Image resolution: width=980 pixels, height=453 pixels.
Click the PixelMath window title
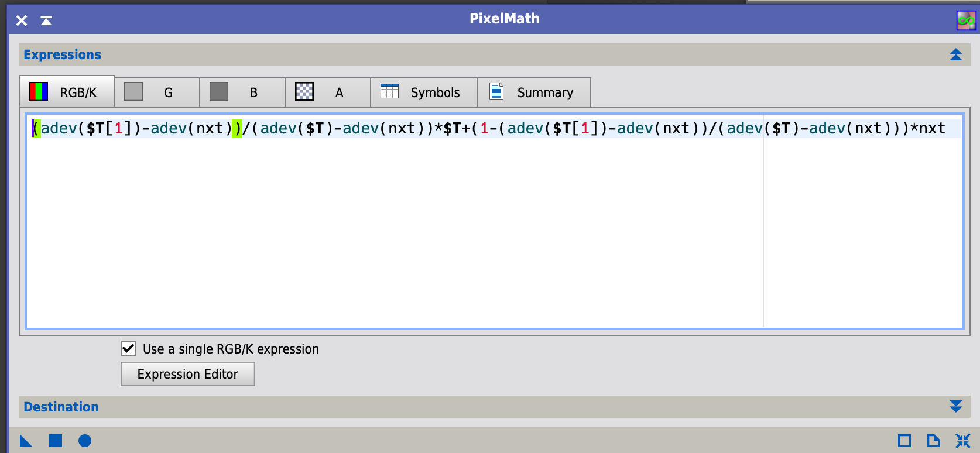coord(505,19)
